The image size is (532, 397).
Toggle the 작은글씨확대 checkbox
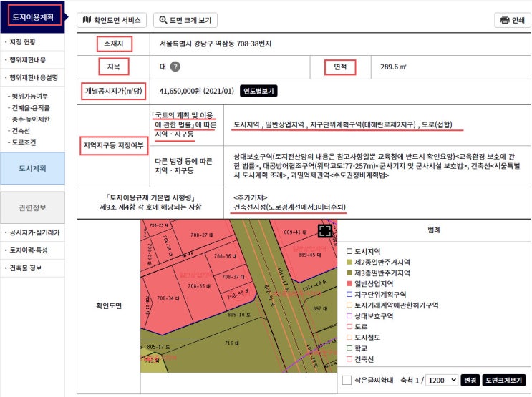click(347, 380)
